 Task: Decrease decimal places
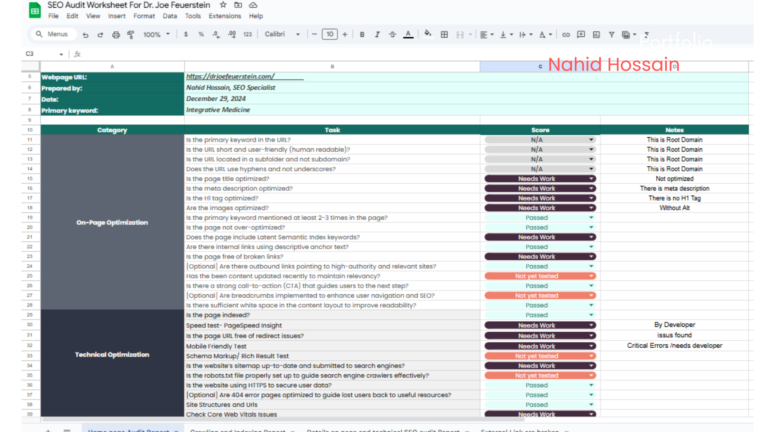point(216,35)
